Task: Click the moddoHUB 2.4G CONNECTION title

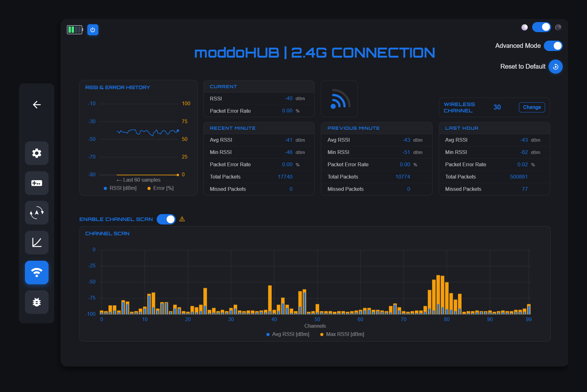Action: [x=314, y=53]
